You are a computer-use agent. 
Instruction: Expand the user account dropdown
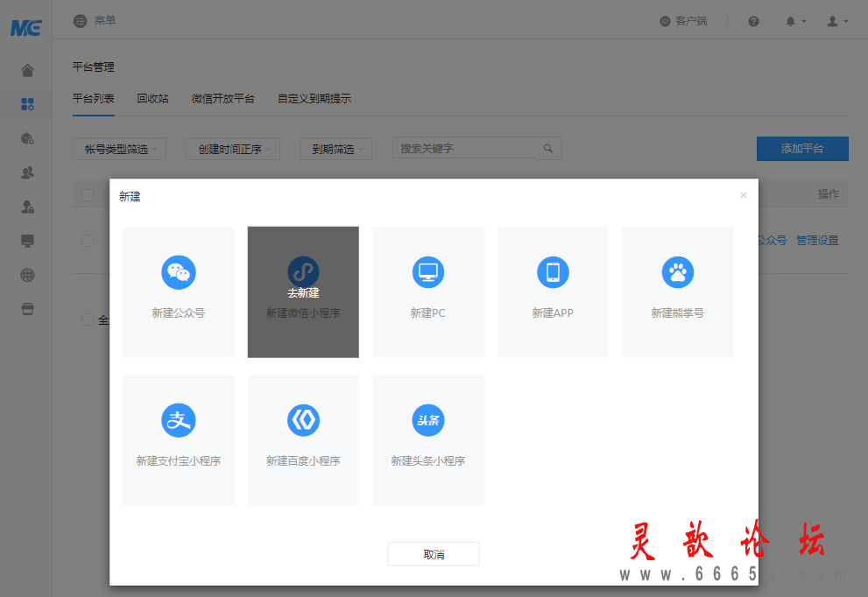tap(837, 21)
